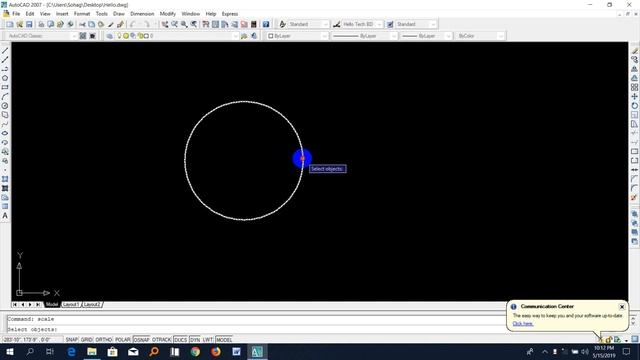Viewport: 640px width, 360px height.
Task: Select the Polygon tool in Draw toolbar
Action: tap(5, 78)
